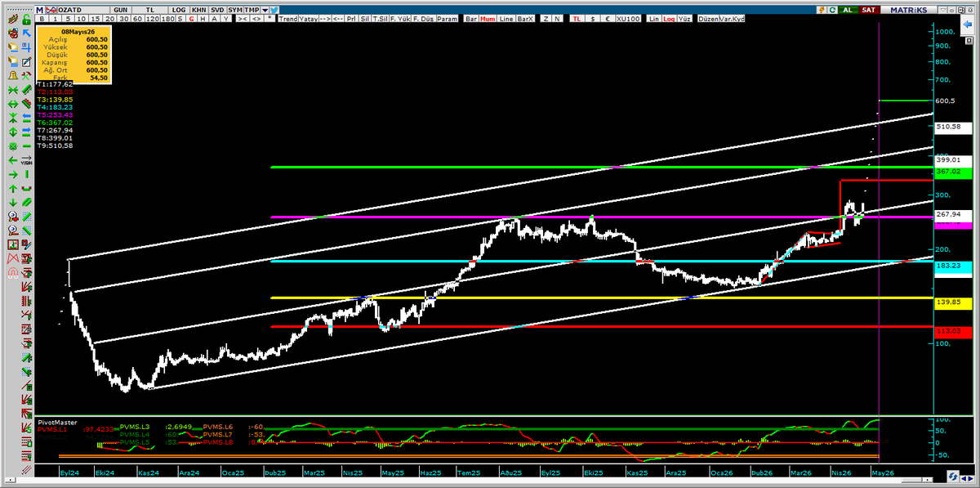
Task: Switch chart style to Mum candlesticks
Action: [x=488, y=19]
